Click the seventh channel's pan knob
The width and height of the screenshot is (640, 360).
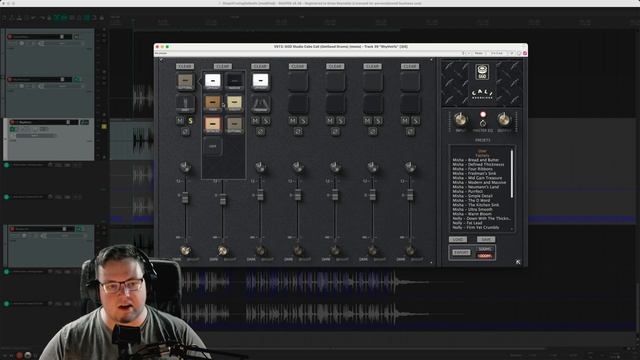pyautogui.click(x=410, y=167)
